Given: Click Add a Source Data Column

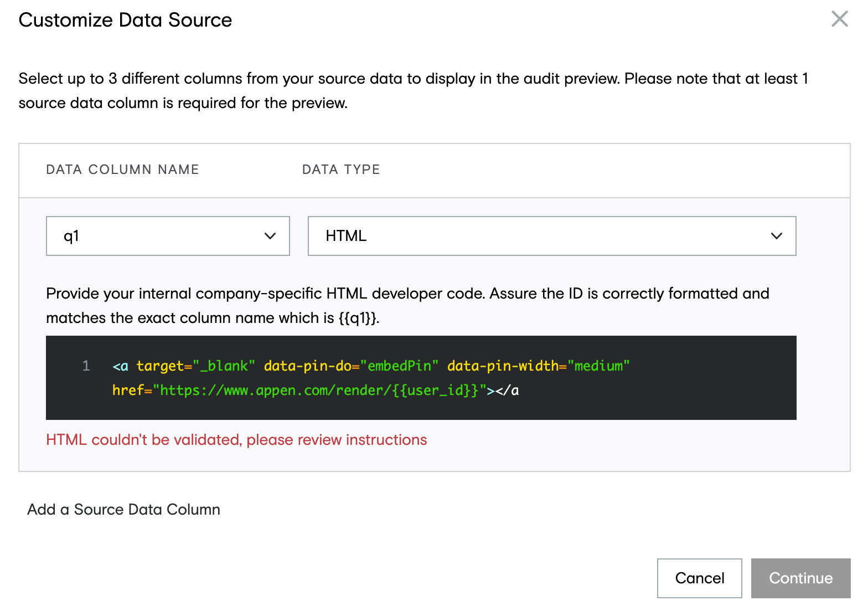Looking at the screenshot, I should [x=124, y=510].
